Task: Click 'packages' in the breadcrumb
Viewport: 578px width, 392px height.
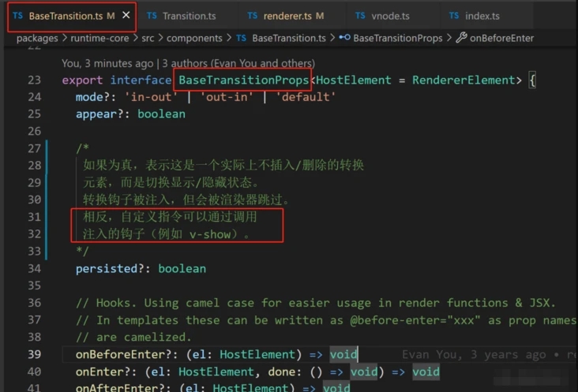Action: pos(37,39)
